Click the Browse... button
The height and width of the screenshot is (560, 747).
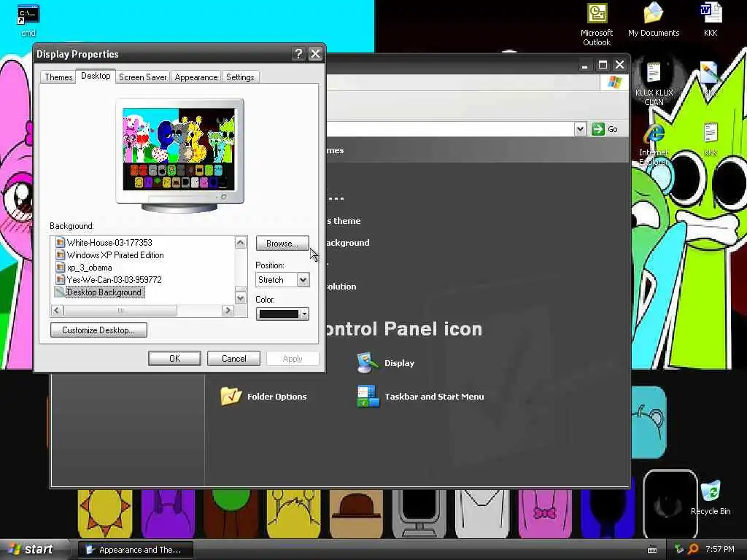(x=282, y=244)
